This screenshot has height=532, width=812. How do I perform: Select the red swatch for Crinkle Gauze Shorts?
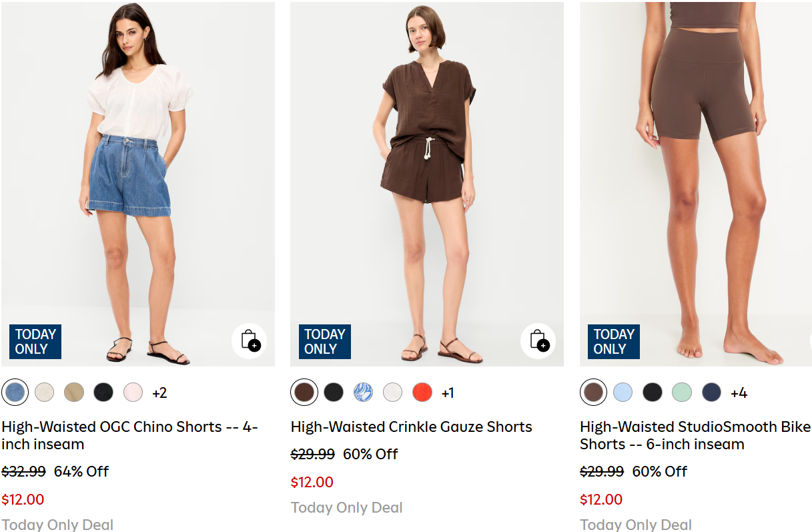[422, 392]
